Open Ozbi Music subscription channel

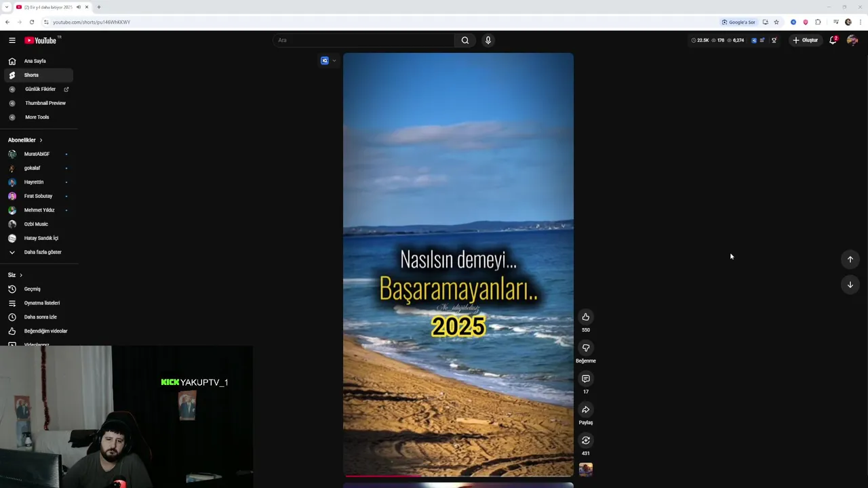pyautogui.click(x=39, y=224)
